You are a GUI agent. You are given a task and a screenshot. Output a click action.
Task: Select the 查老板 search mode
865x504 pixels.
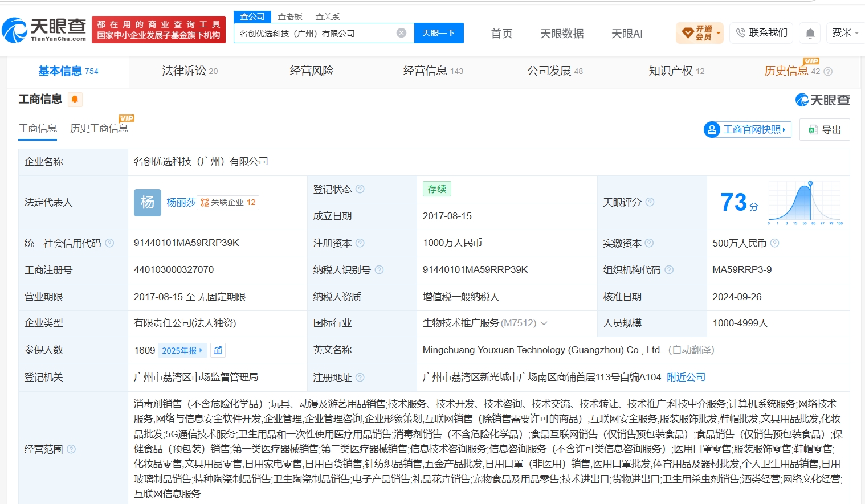click(x=290, y=17)
